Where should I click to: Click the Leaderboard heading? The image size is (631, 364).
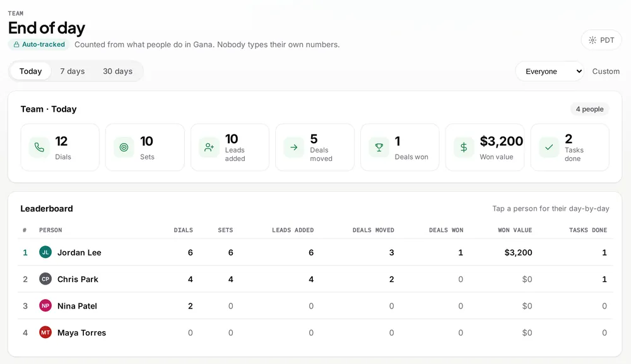coord(47,208)
